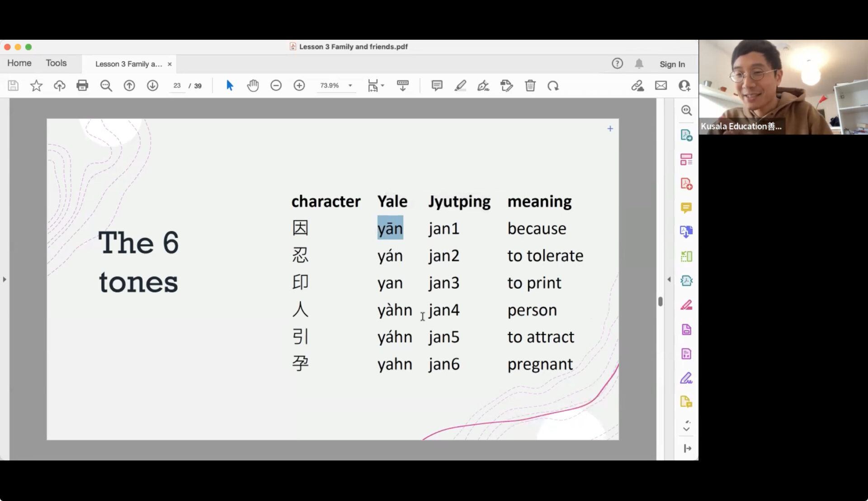
Task: Zoom in with plus icon
Action: pyautogui.click(x=299, y=85)
